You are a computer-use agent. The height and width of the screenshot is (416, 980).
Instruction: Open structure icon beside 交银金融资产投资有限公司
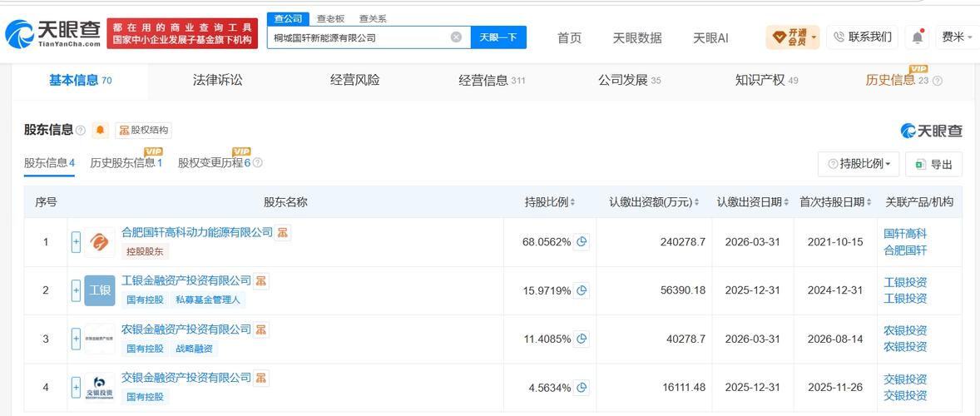261,378
